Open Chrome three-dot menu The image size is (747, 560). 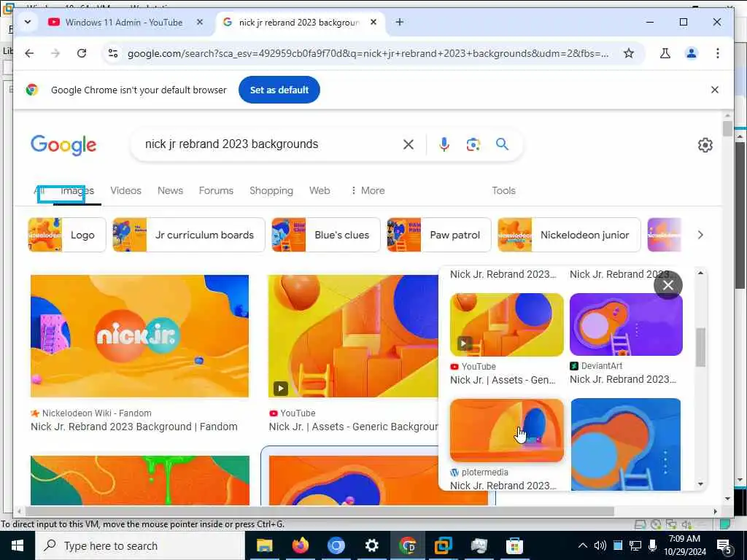718,53
